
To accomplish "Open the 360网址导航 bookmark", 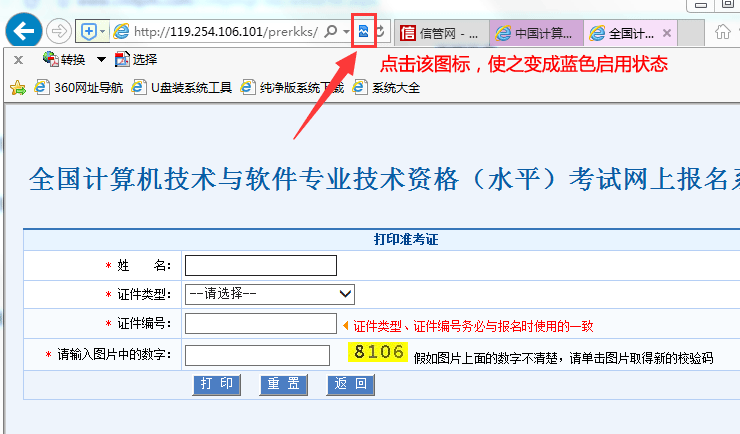I will point(79,88).
